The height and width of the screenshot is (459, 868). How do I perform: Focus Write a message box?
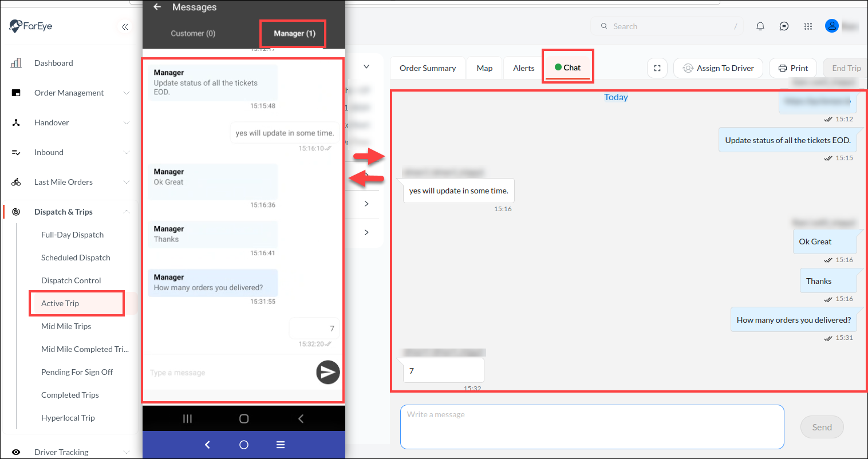592,427
